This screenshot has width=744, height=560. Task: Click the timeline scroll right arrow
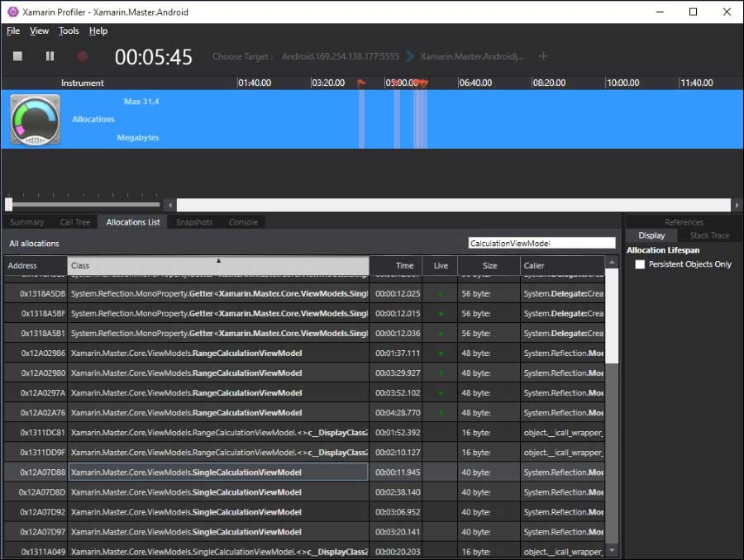[737, 205]
